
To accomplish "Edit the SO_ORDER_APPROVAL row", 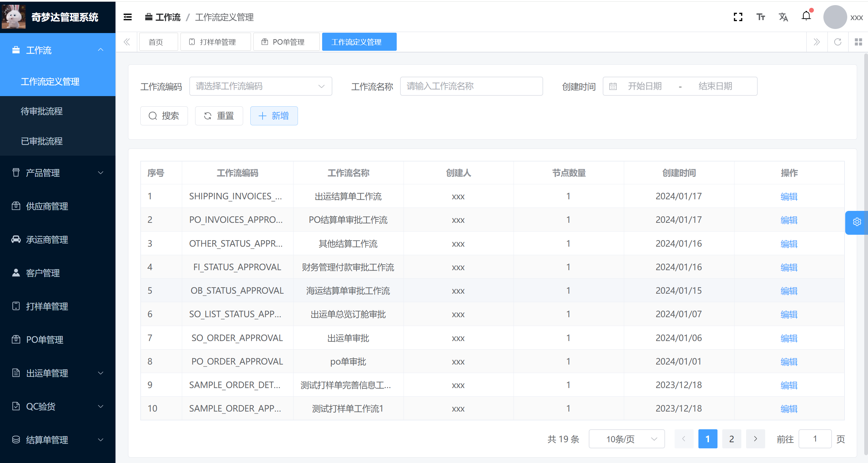I will (x=789, y=338).
